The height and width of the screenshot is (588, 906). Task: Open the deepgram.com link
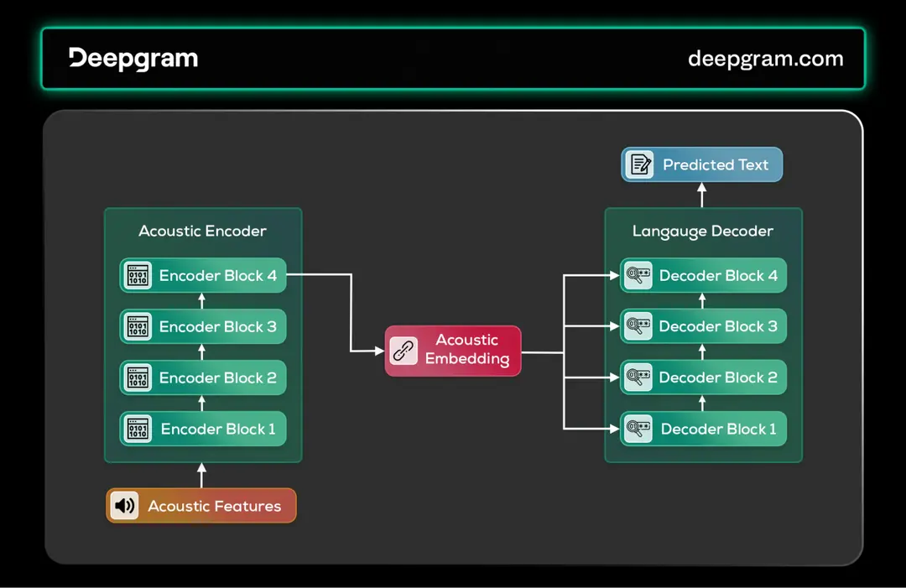click(766, 59)
